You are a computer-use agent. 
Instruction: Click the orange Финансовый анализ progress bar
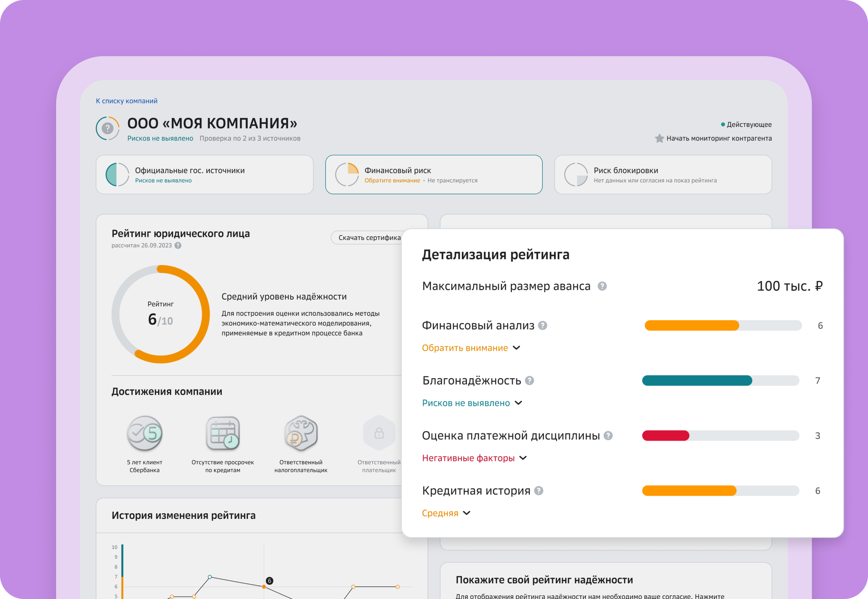click(x=723, y=325)
